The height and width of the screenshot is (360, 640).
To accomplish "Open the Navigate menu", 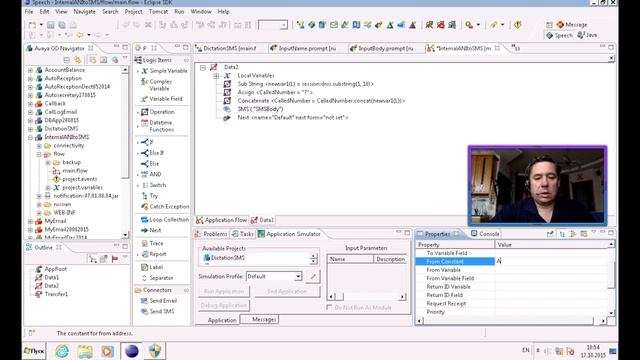I will 84,12.
